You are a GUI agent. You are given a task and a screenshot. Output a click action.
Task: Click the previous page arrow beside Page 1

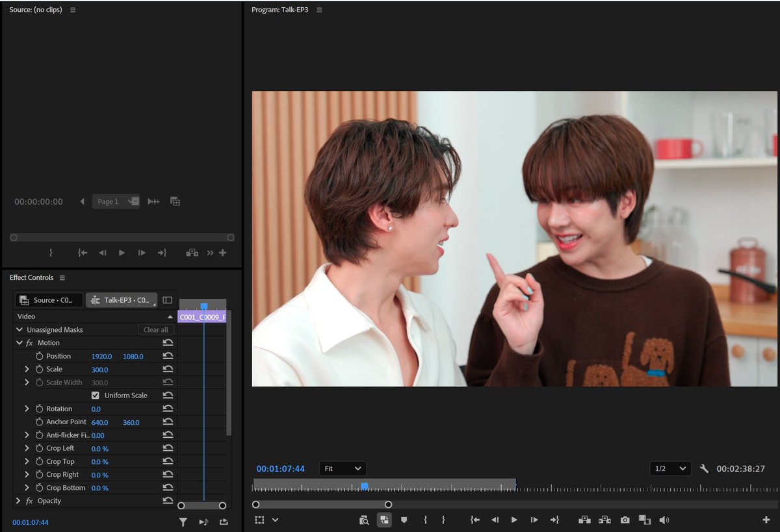pos(82,201)
